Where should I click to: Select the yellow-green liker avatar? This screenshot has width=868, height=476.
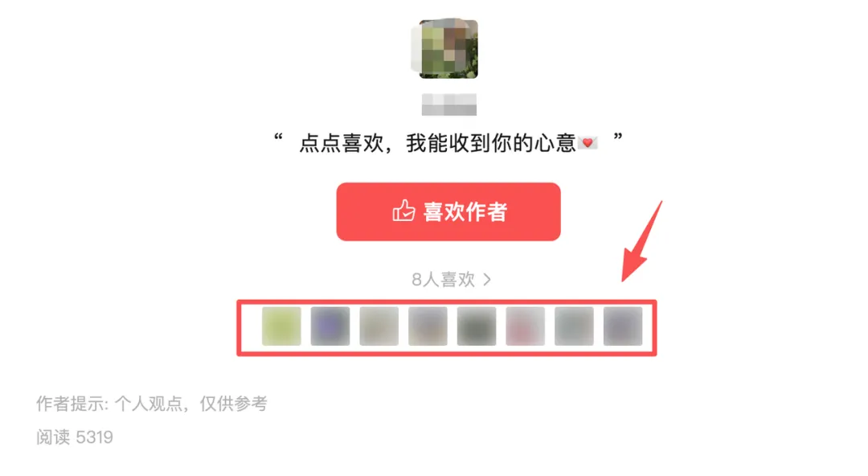281,326
